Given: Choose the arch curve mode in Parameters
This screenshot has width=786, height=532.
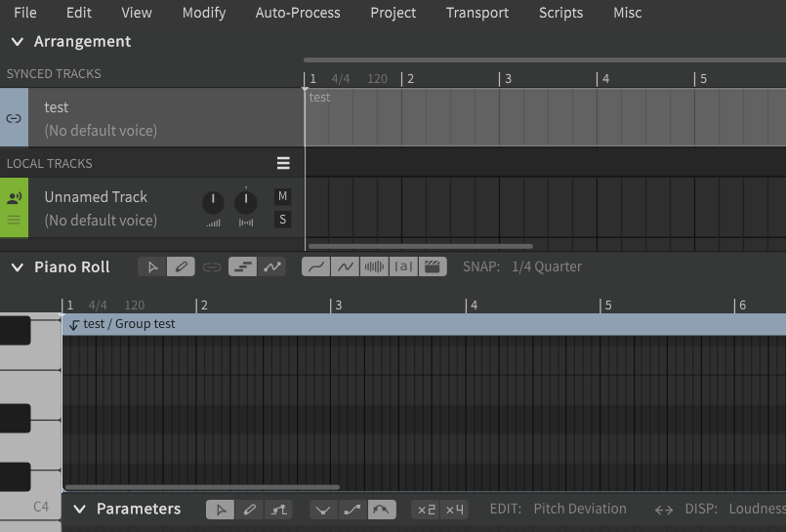Looking at the screenshot, I should pyautogui.click(x=382, y=510).
